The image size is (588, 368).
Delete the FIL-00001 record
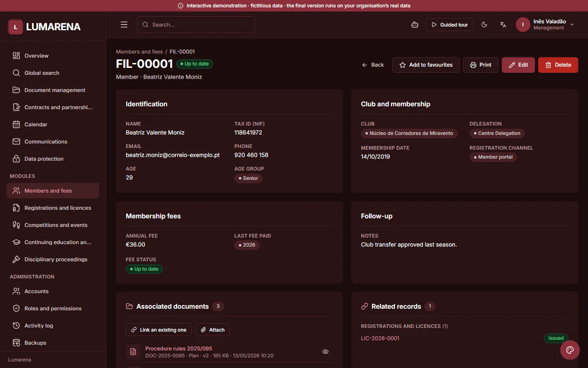(x=558, y=65)
